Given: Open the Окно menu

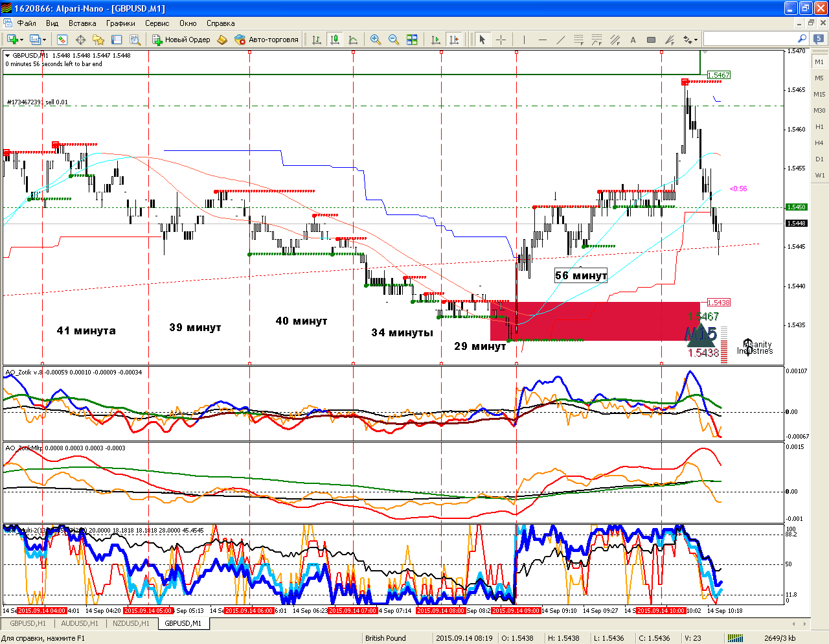Looking at the screenshot, I should point(188,23).
